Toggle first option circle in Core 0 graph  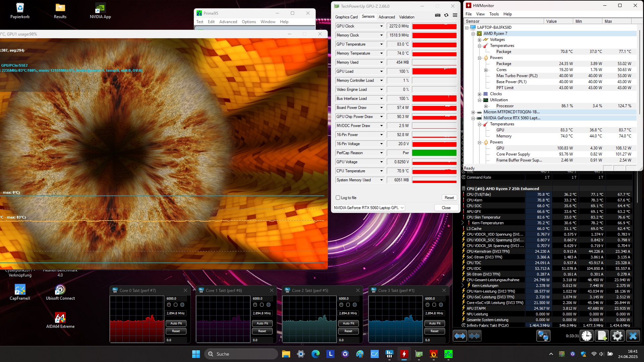pyautogui.click(x=169, y=305)
